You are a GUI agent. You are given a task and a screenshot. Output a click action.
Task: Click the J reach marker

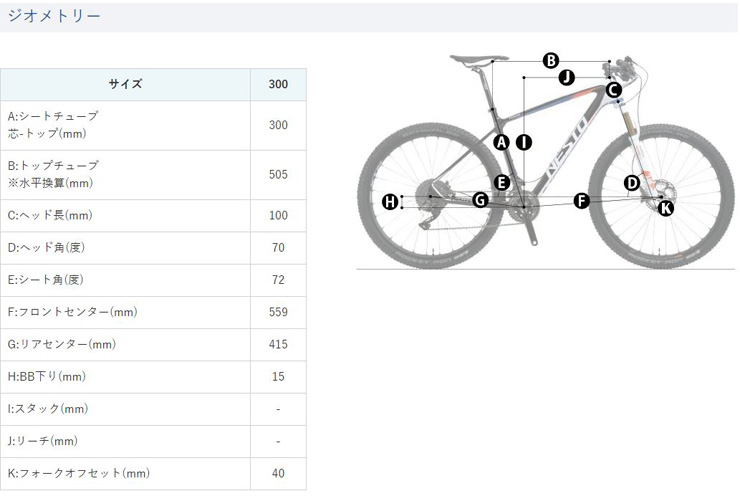pos(566,77)
